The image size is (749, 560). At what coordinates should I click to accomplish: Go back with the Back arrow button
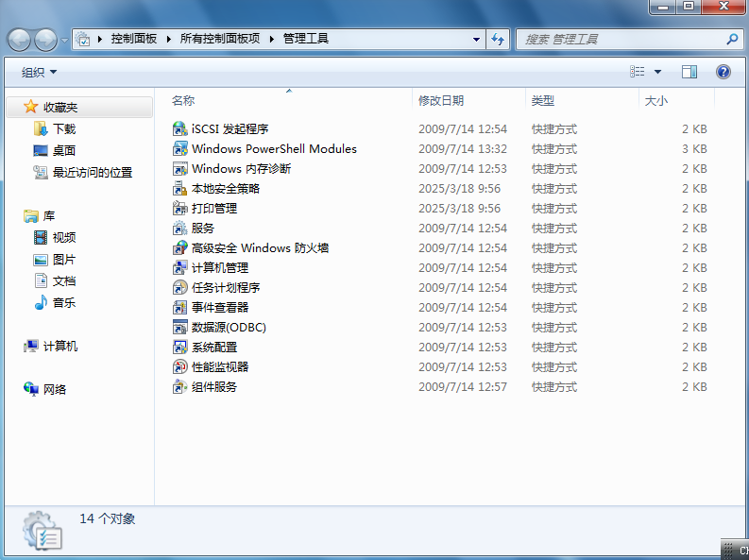click(x=20, y=40)
